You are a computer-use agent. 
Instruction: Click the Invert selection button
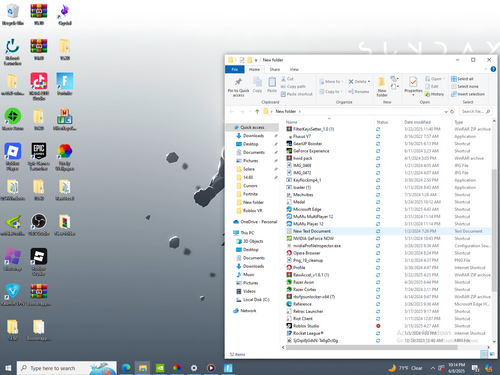pyautogui.click(x=468, y=94)
